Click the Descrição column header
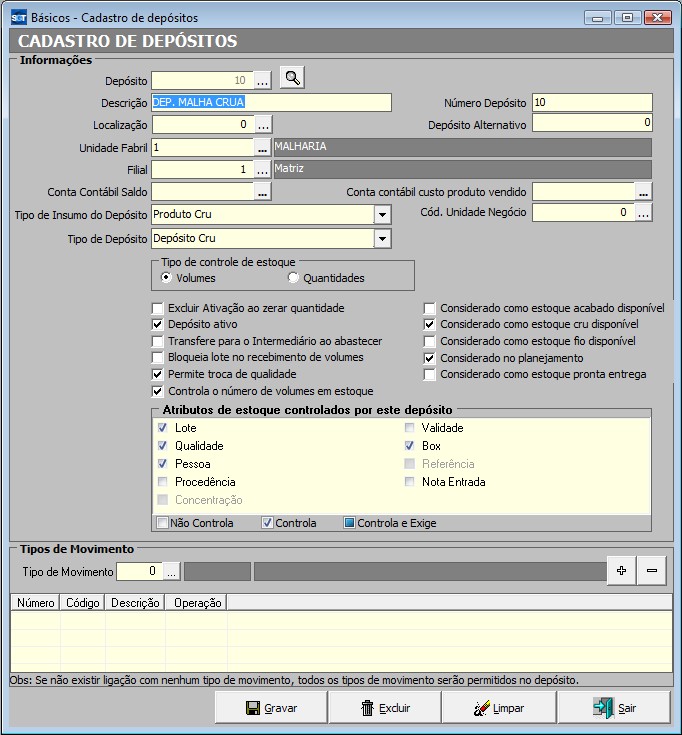 click(135, 603)
